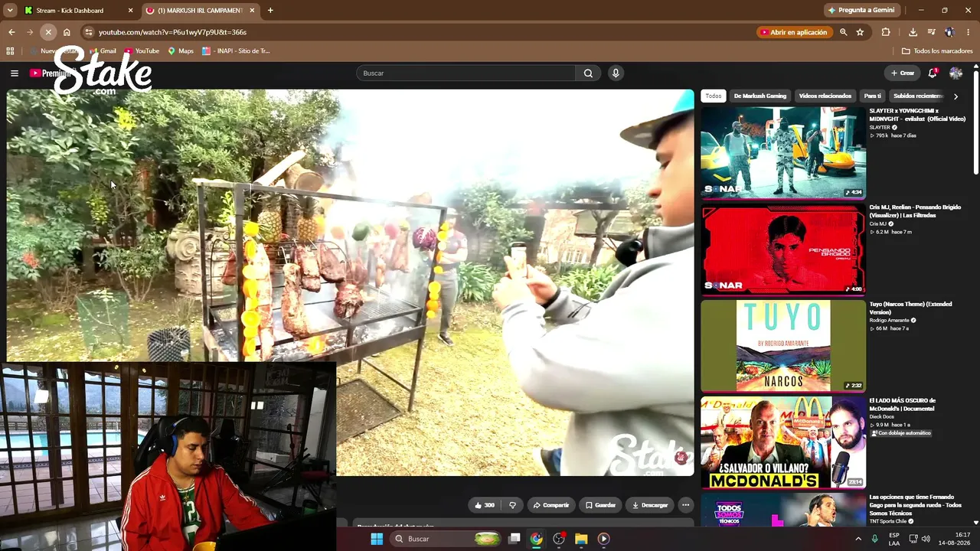980x551 pixels.
Task: Select the Para ti filter chip
Action: point(873,96)
